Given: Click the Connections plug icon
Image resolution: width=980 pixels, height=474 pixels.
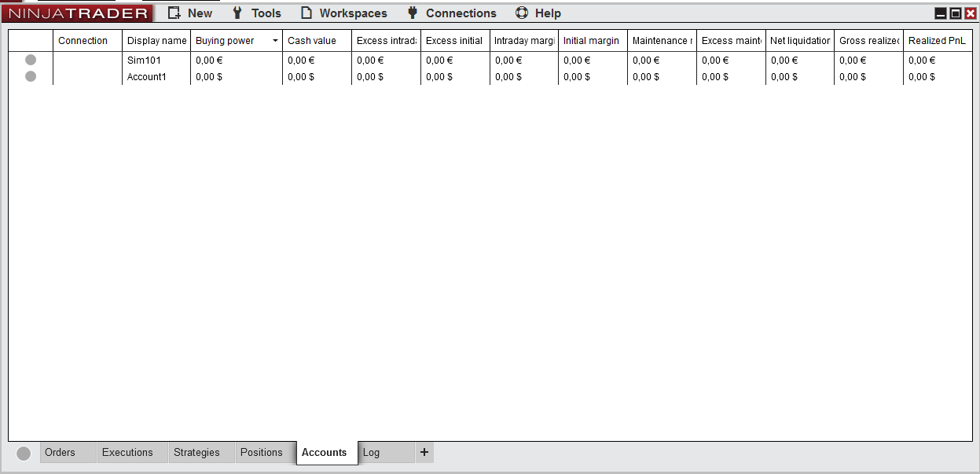Looking at the screenshot, I should pyautogui.click(x=413, y=13).
